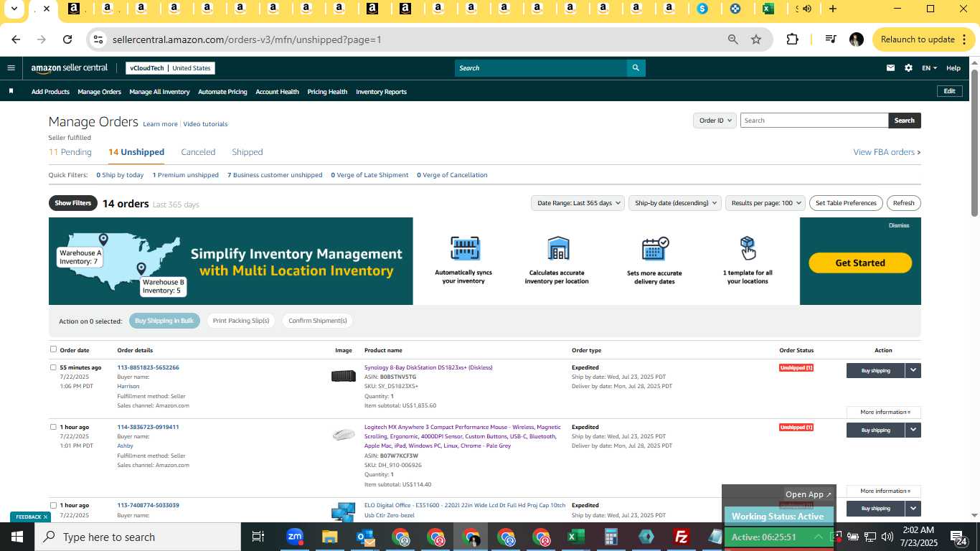Select order 113-8851823-5652266 checkbox
Screen dimensions: 980x551
tap(53, 367)
